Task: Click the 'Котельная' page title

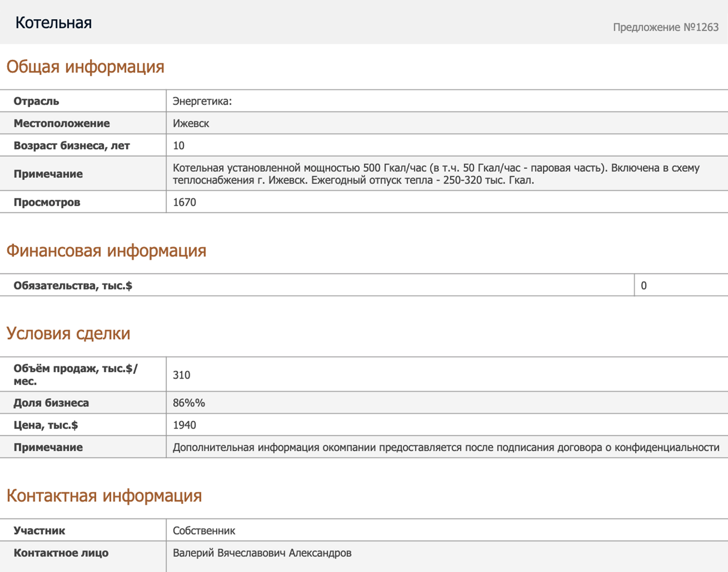Action: 54,22
